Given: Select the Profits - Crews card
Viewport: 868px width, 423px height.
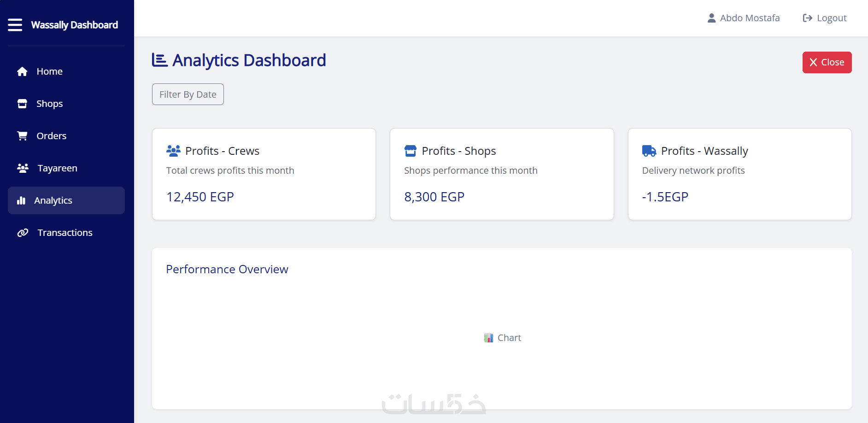Looking at the screenshot, I should 264,174.
